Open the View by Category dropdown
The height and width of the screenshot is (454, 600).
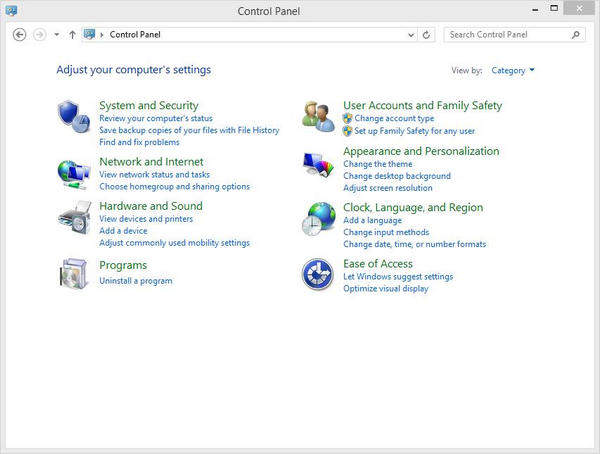pos(513,70)
